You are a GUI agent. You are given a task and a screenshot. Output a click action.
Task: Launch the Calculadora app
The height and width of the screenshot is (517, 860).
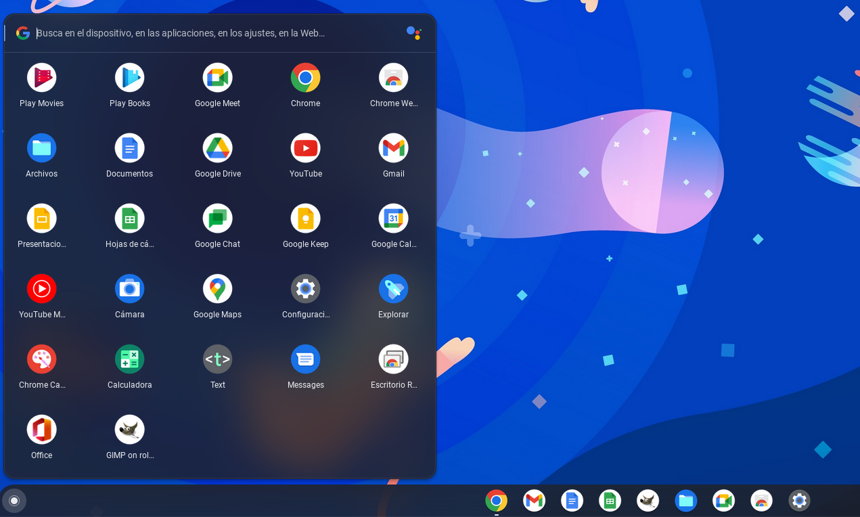tap(130, 359)
